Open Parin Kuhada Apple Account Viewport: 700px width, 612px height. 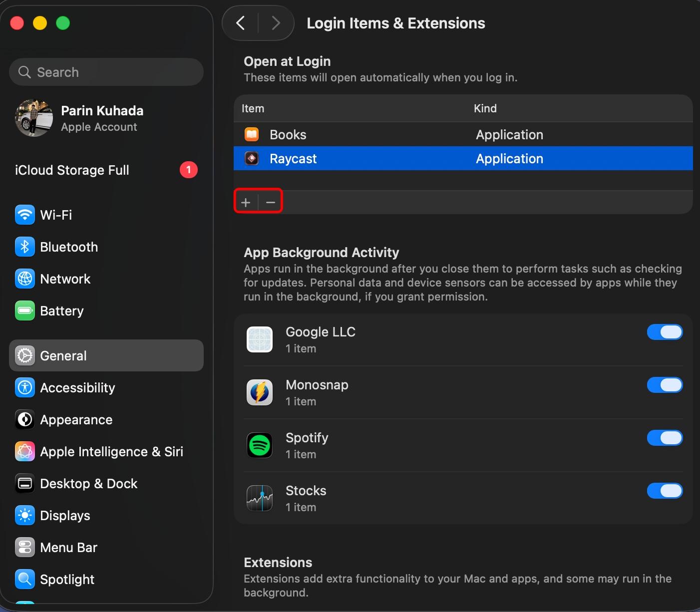[106, 118]
